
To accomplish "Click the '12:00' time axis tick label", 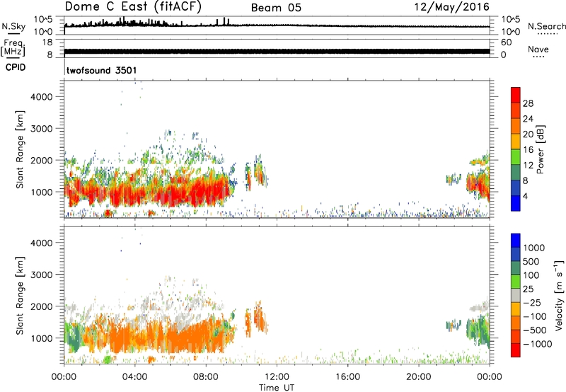I will (x=277, y=377).
